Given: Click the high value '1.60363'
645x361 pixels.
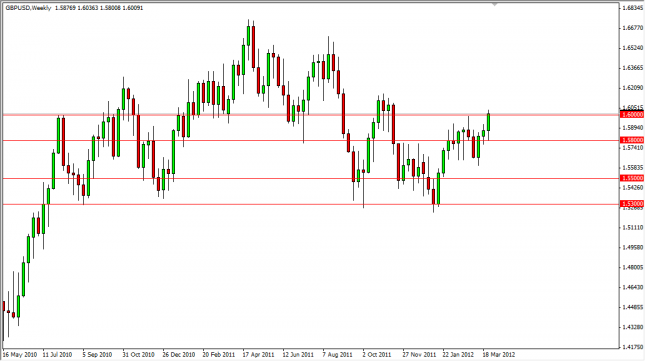Looking at the screenshot, I should click(88, 8).
